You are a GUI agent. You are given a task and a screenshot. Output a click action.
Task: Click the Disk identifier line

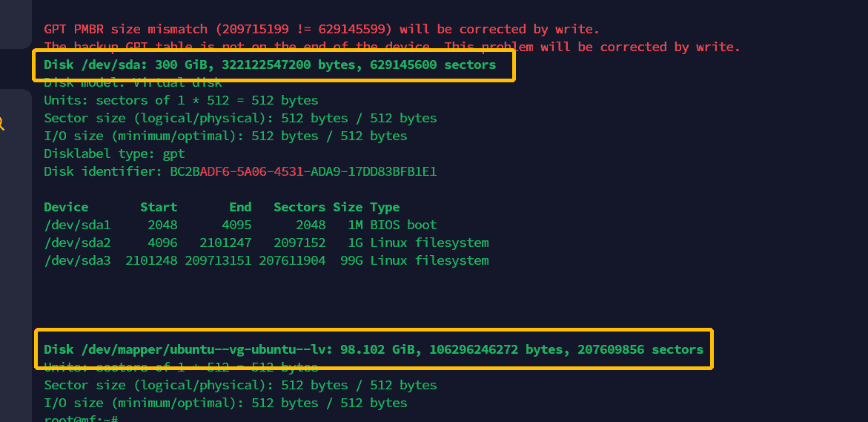[240, 171]
